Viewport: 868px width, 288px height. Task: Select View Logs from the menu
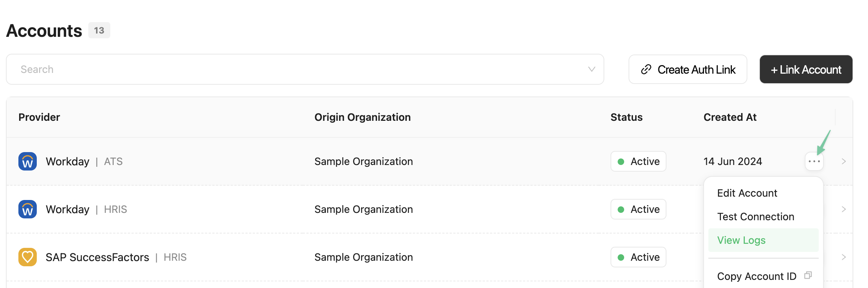pyautogui.click(x=741, y=240)
